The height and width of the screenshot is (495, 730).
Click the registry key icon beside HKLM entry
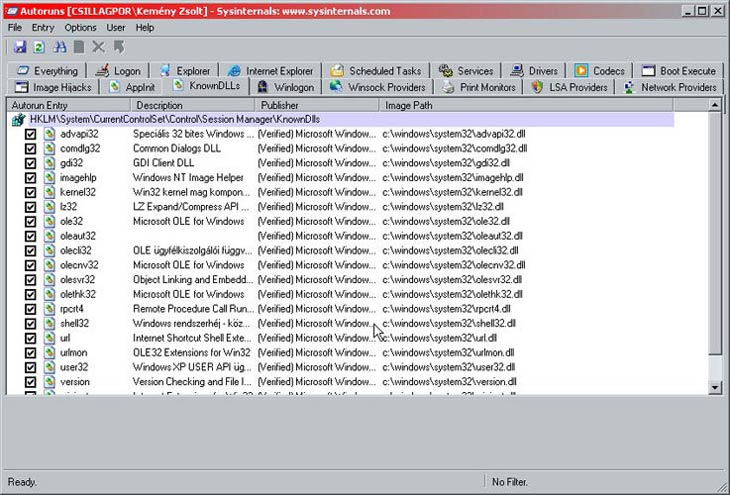pyautogui.click(x=18, y=119)
